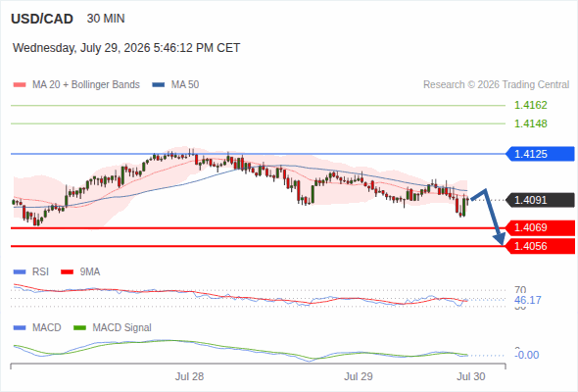The height and width of the screenshot is (392, 578).
Task: Click the 1.4125 blue pivot price tag
Action: pos(540,154)
